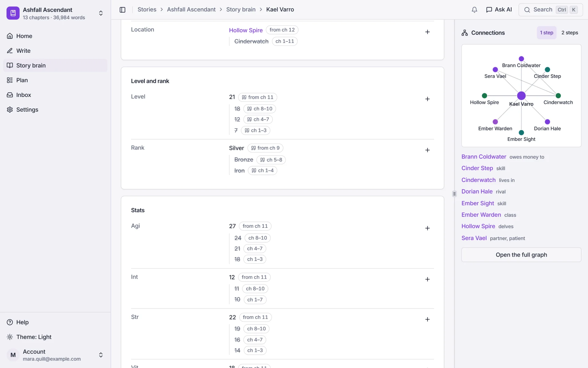
Task: Toggle Theme: Light setting
Action: coord(55,337)
